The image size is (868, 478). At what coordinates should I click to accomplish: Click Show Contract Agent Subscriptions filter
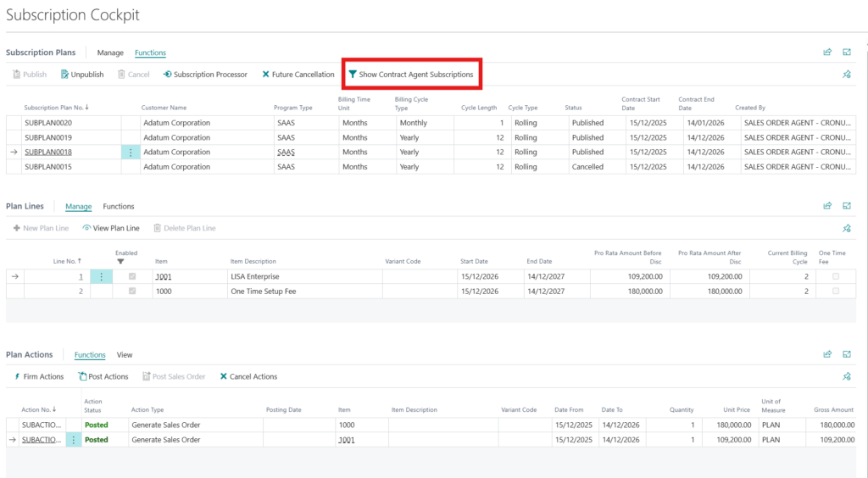click(x=410, y=75)
